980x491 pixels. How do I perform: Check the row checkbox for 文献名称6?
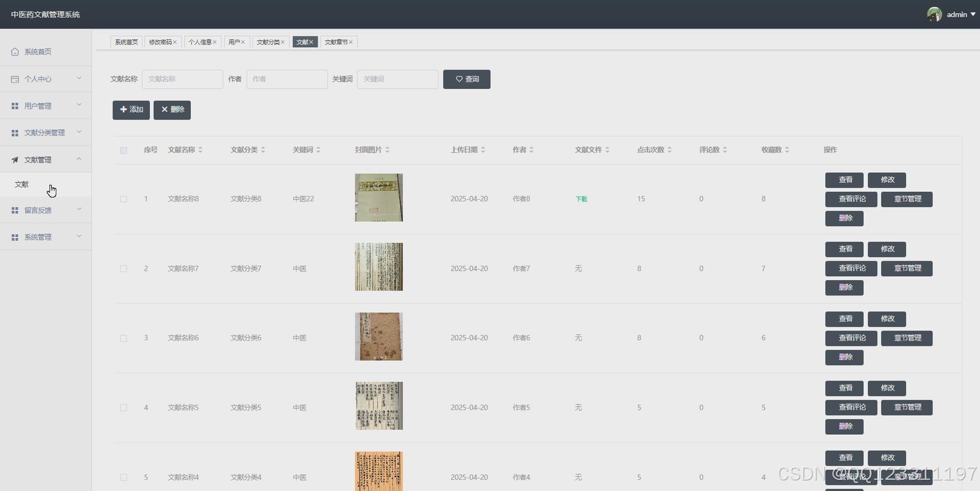(x=123, y=338)
